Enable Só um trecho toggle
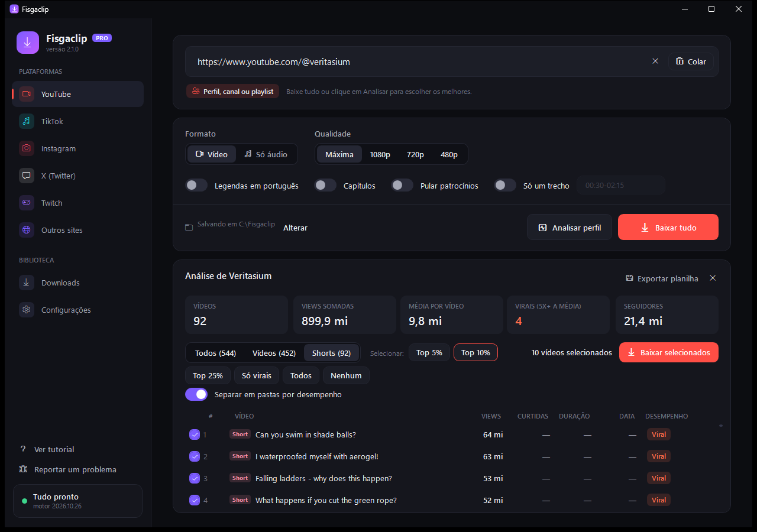This screenshot has width=757, height=532. [505, 186]
